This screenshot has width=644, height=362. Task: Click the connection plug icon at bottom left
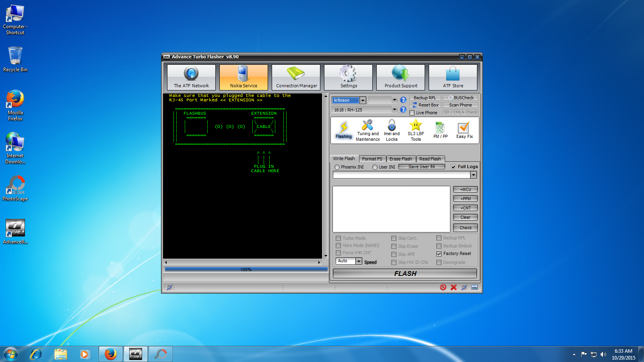click(x=170, y=287)
